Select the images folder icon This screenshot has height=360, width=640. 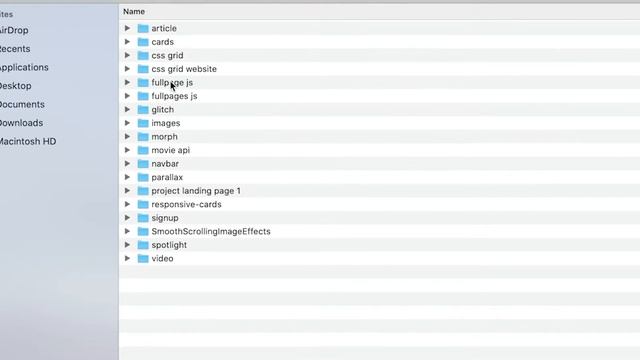[143, 123]
